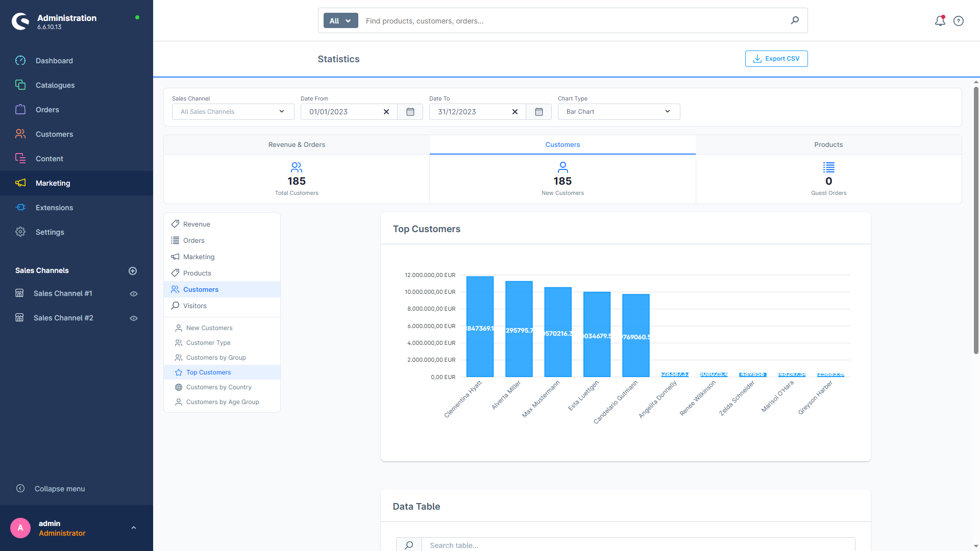
Task: Open the help question mark icon
Action: (x=958, y=21)
